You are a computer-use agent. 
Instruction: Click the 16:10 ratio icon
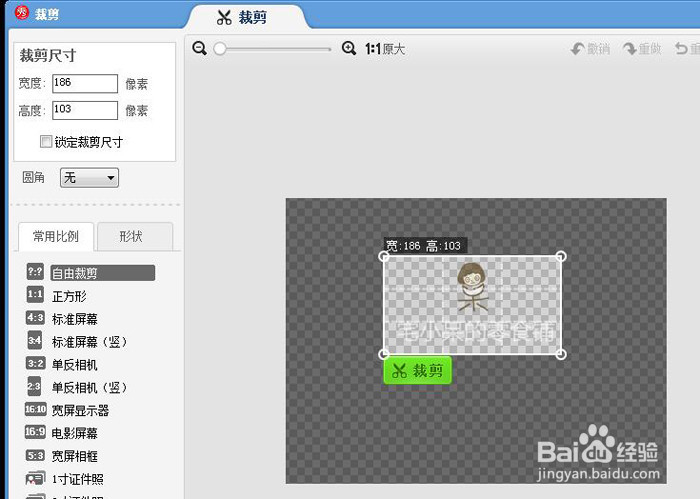[36, 409]
